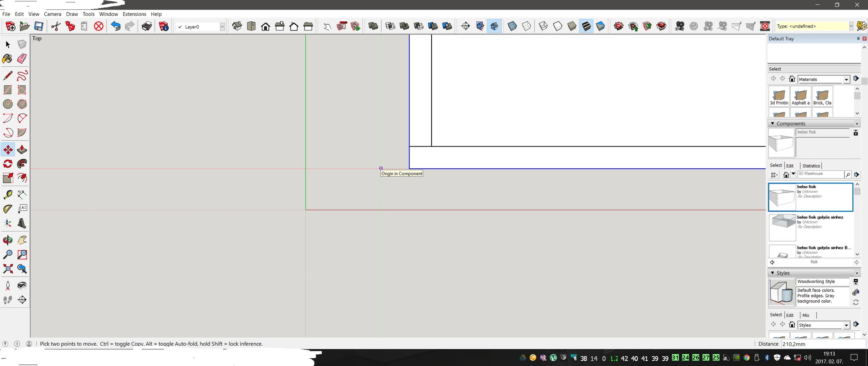This screenshot has width=868, height=366.
Task: Open the Extensions menu
Action: [x=134, y=14]
